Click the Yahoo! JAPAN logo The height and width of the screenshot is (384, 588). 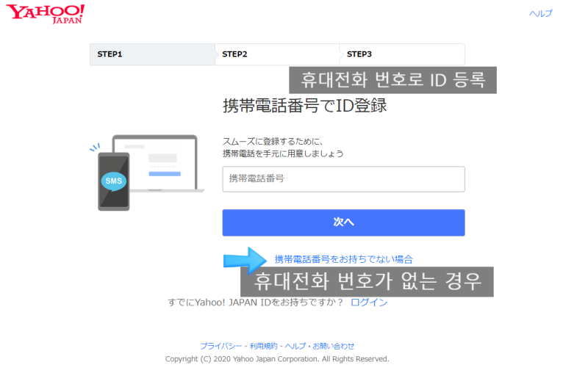click(x=46, y=14)
